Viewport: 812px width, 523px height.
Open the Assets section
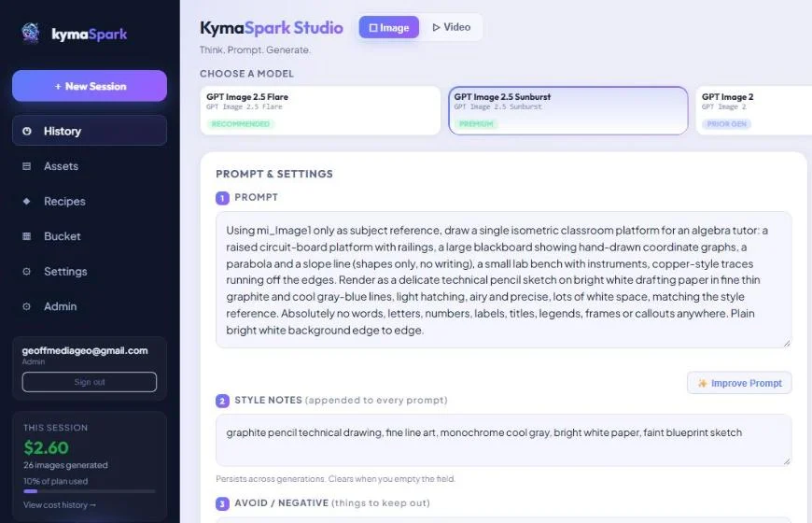tap(90, 166)
